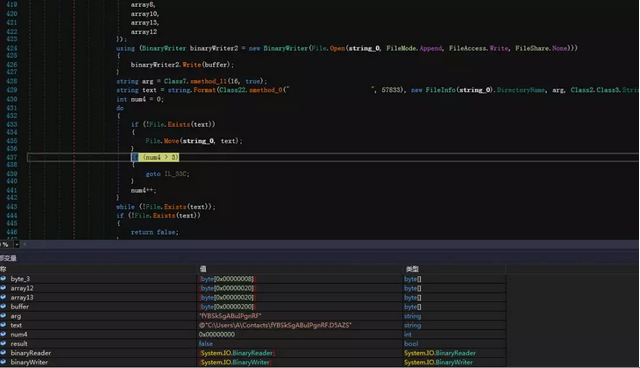This screenshot has height=368, width=640.
Task: Click array10 in the array list
Action: coord(145,13)
